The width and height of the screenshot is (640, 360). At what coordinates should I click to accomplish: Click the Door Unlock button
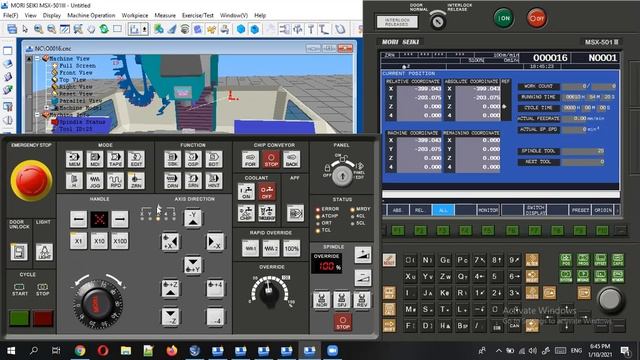pyautogui.click(x=19, y=252)
